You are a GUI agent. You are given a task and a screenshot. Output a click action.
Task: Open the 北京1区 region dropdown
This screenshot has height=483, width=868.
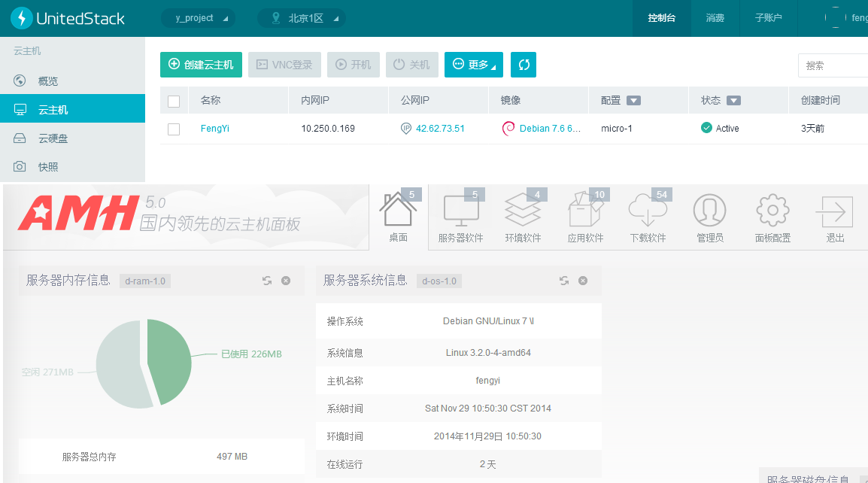tap(301, 18)
